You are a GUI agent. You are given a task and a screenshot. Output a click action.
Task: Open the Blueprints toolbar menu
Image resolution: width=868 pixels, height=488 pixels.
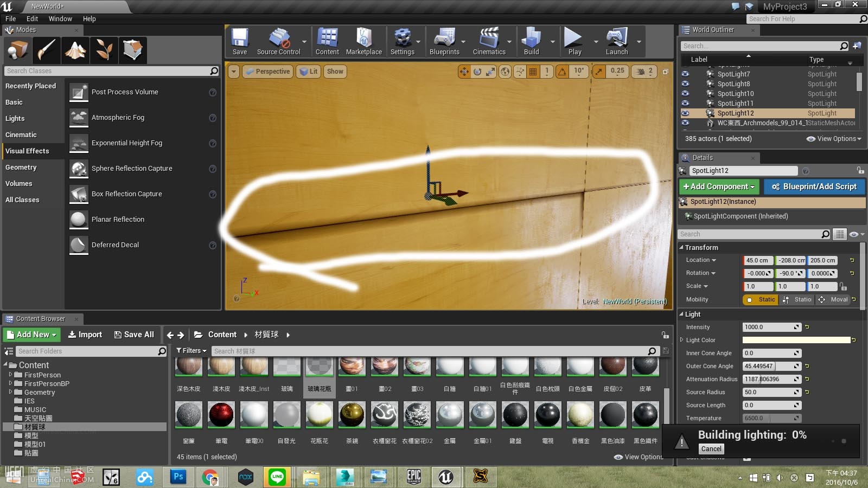(x=444, y=42)
